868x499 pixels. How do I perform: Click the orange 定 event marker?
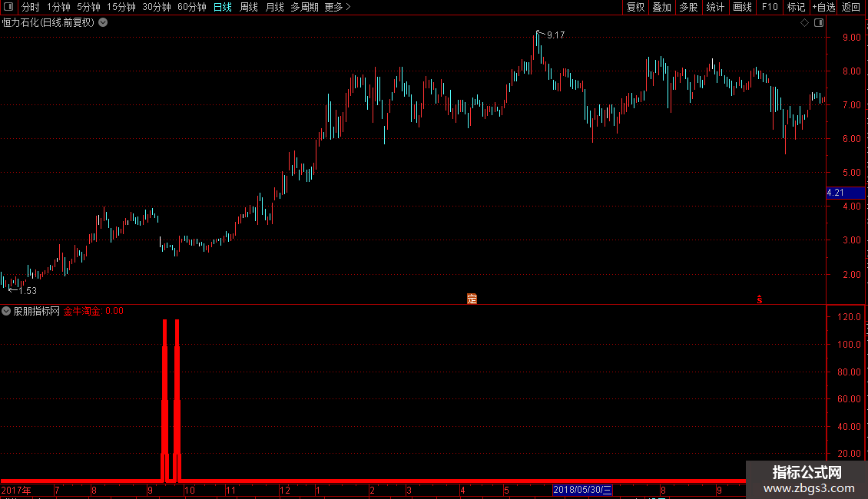472,299
